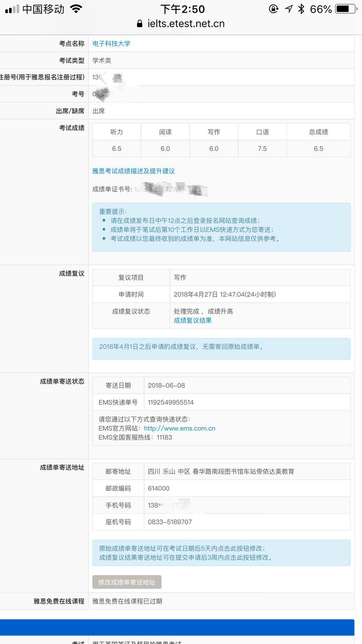Select the 口语 score header cell
The width and height of the screenshot is (362, 644).
262,132
